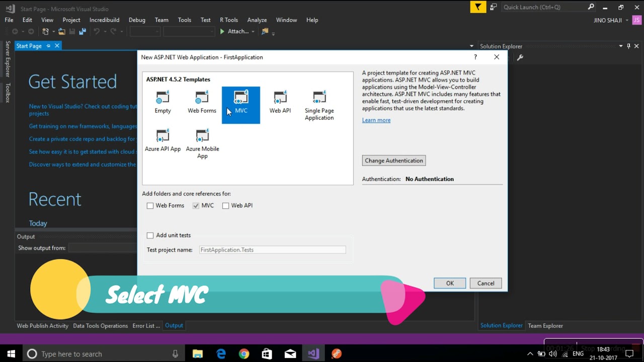Click the Navigate Backward toolbar arrow
The image size is (644, 362).
click(15, 32)
